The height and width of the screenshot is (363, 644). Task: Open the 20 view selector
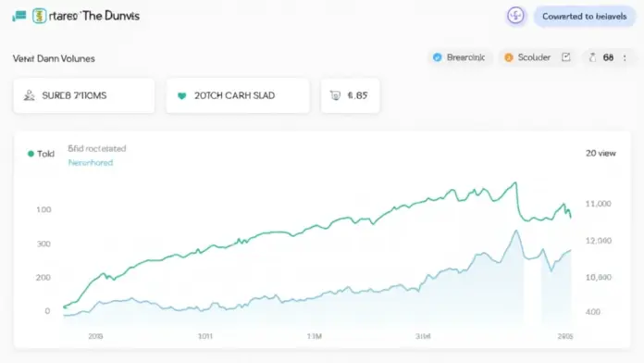point(601,154)
